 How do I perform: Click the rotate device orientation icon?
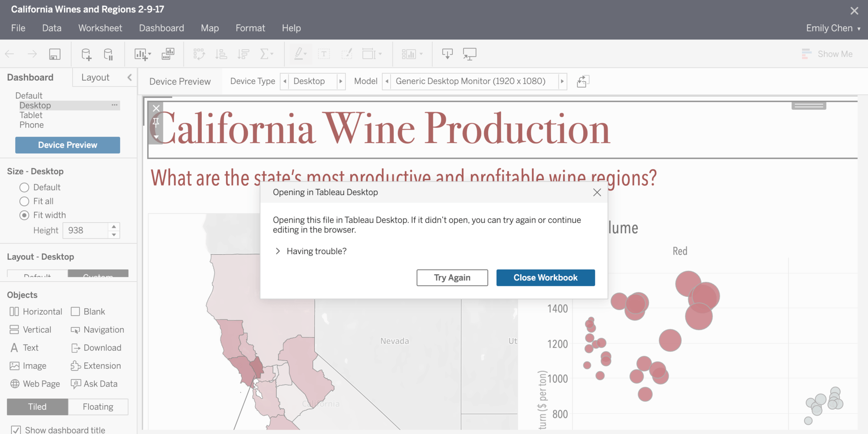[x=583, y=81]
